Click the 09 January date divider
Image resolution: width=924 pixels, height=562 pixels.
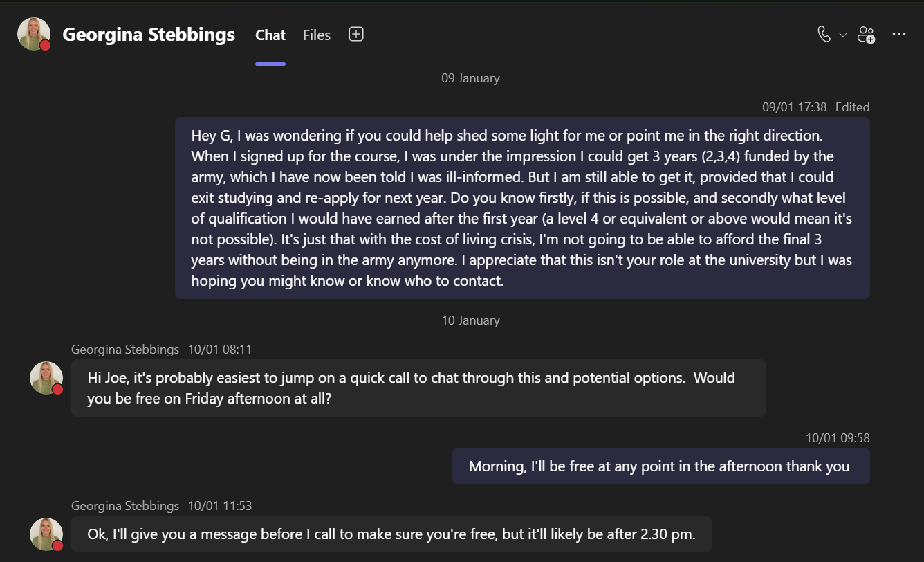click(x=470, y=78)
